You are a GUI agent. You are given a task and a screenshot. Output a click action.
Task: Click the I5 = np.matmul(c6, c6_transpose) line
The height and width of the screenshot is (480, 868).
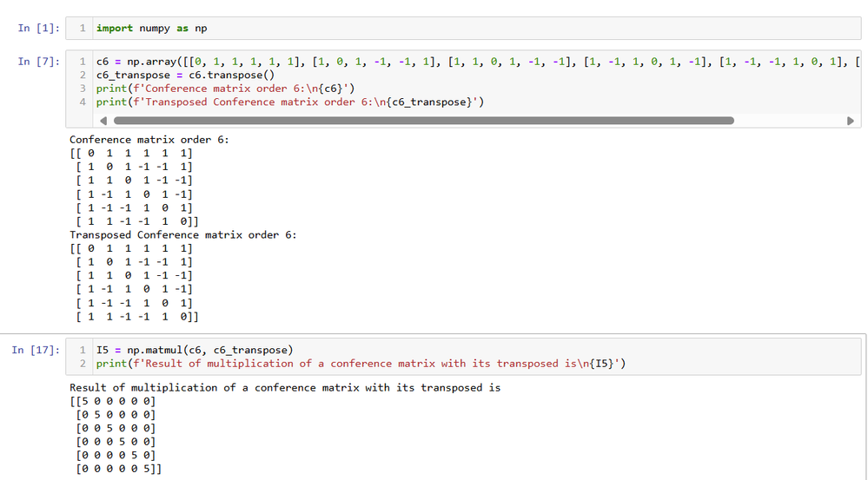click(x=195, y=350)
